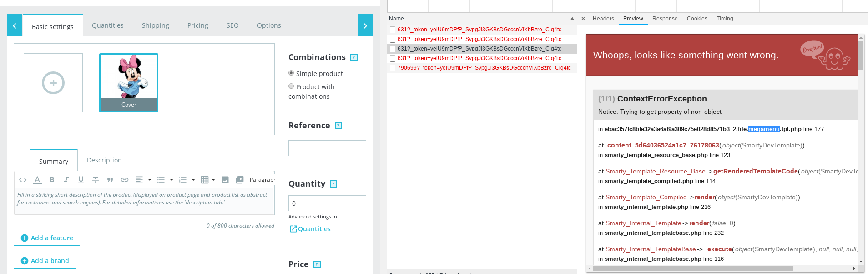Screen dimensions: 868x274
Task: Click the text alignment icon
Action: point(139,180)
